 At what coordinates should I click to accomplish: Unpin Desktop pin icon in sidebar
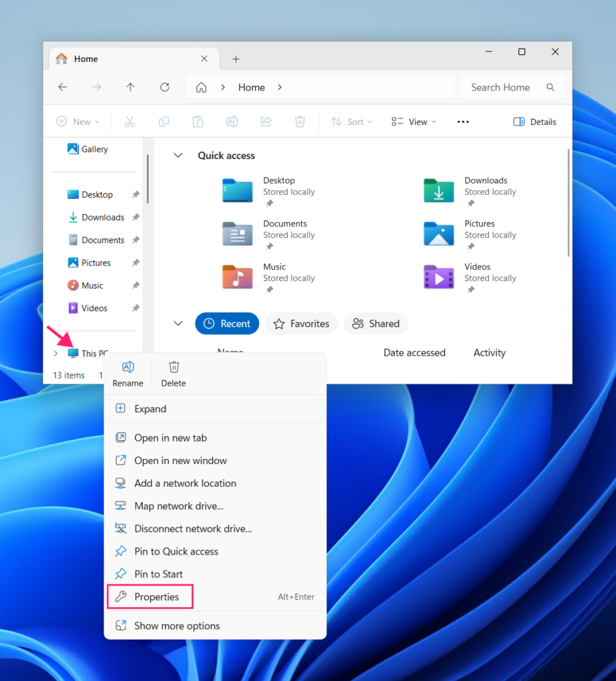(136, 195)
